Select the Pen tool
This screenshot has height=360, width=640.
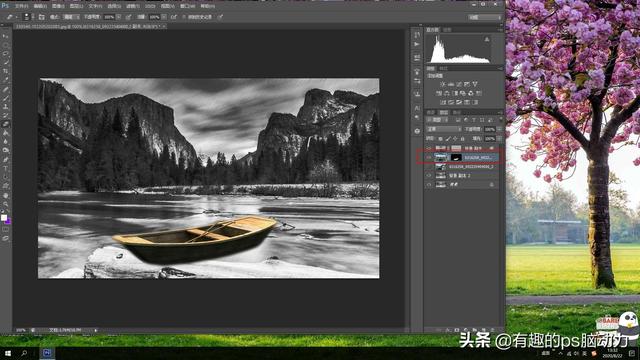(5, 159)
